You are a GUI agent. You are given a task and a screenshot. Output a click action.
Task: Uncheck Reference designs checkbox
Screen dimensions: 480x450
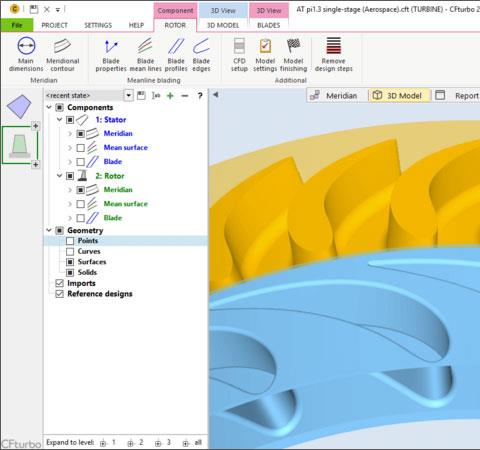59,294
